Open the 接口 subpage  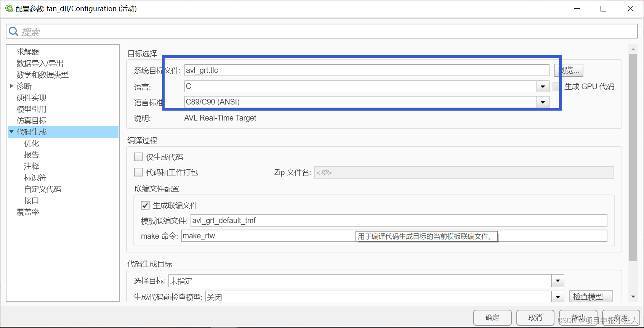32,201
